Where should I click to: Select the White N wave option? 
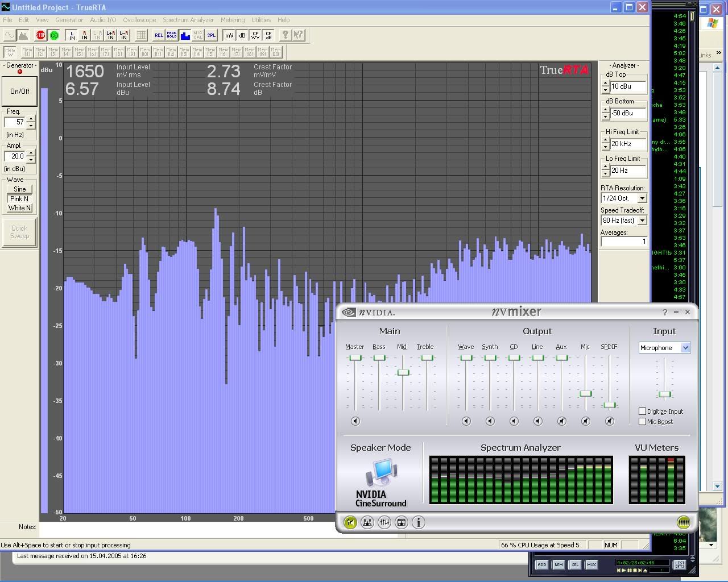point(20,208)
